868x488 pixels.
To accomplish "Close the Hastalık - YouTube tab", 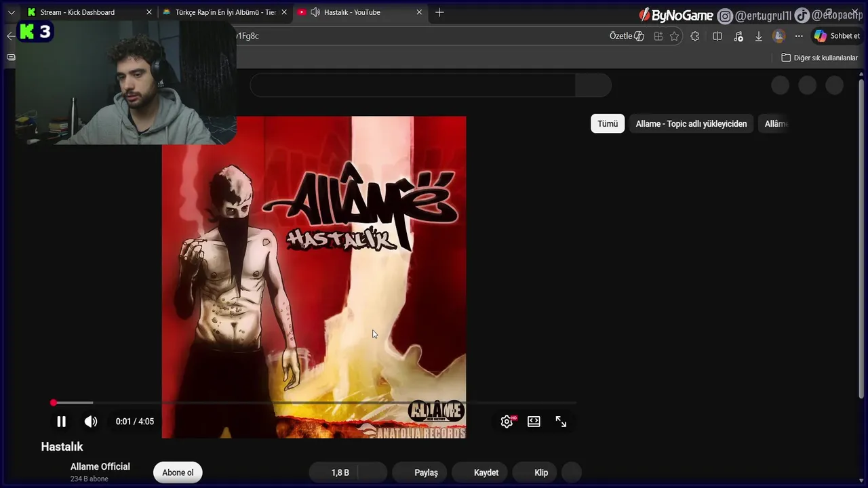I will (x=419, y=12).
